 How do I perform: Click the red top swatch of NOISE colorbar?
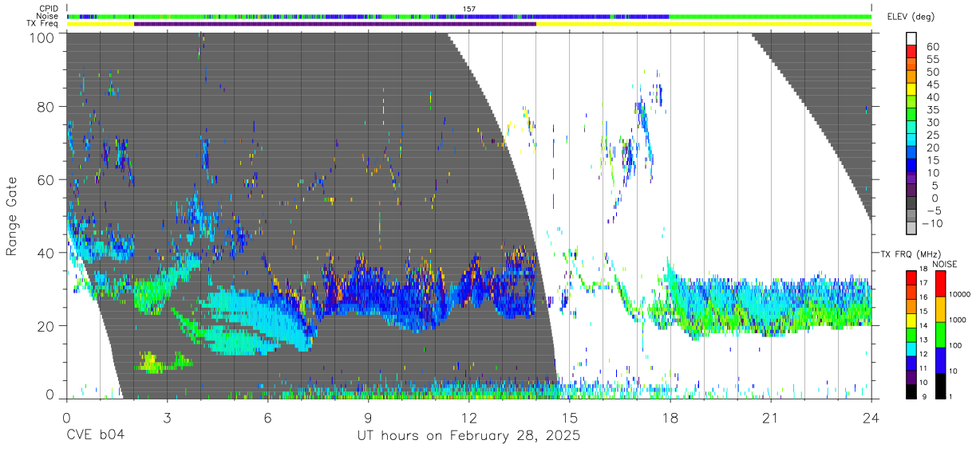click(x=940, y=284)
